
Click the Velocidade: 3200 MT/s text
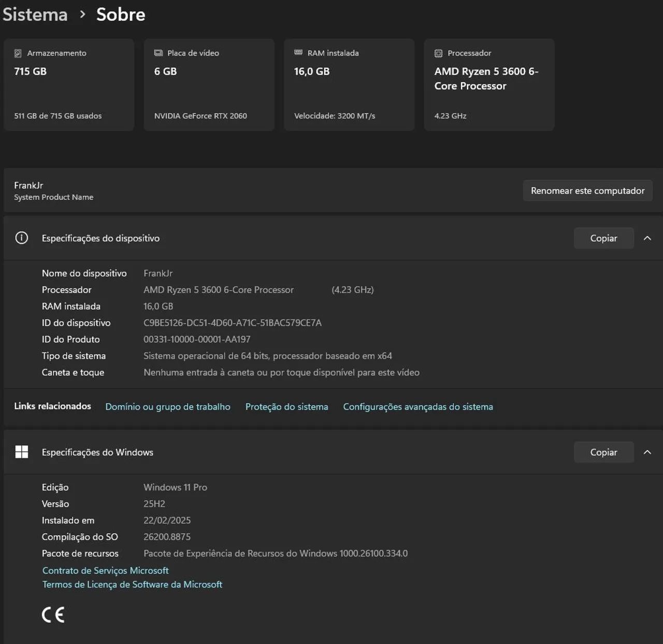pyautogui.click(x=335, y=116)
